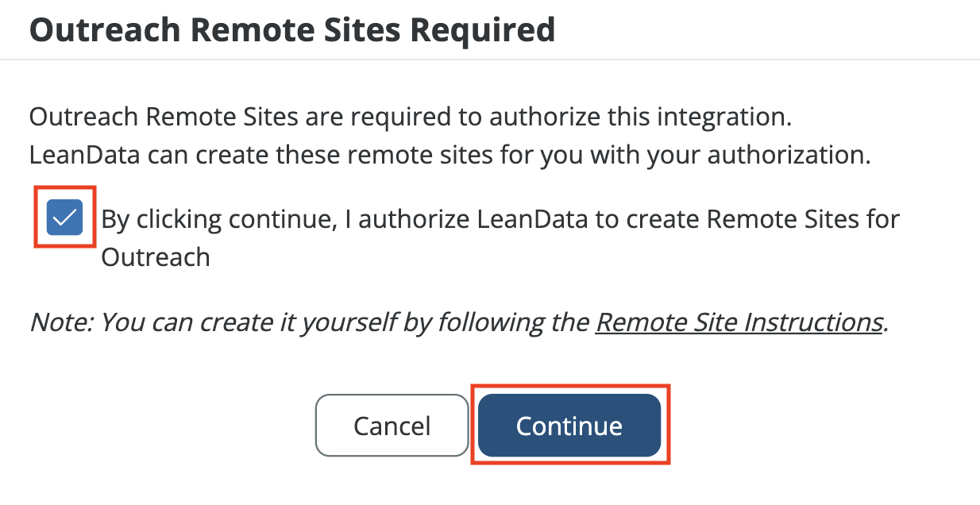Click the 'LeanData can create these remote sites' line

[x=449, y=154]
